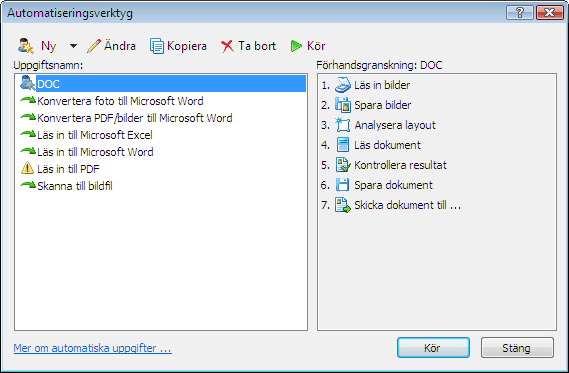
Task: Click the warning triangle icon beside Läs in till PDF
Action: pyautogui.click(x=27, y=168)
